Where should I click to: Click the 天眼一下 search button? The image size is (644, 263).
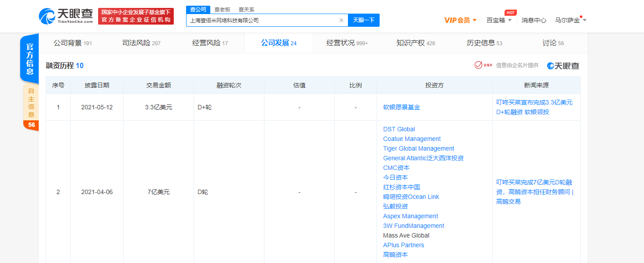[364, 20]
